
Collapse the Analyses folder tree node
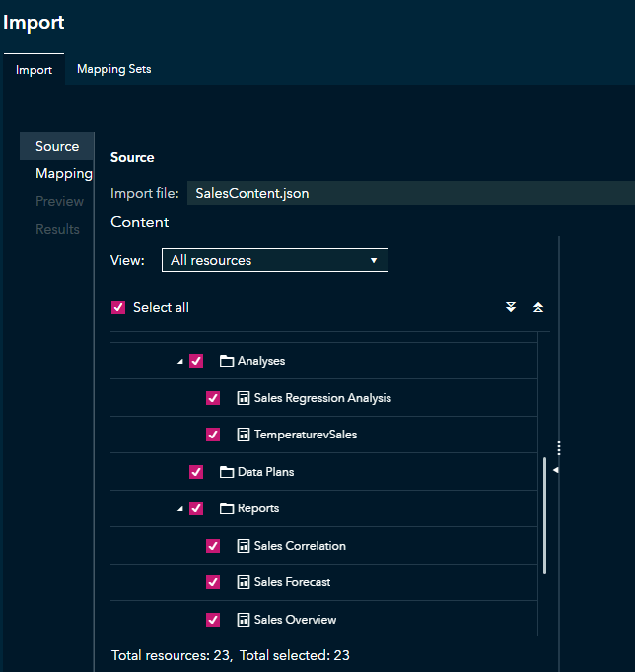(179, 362)
